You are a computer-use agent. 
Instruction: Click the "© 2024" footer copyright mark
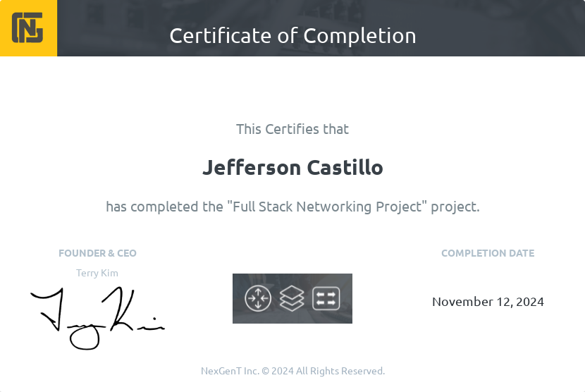click(x=277, y=371)
